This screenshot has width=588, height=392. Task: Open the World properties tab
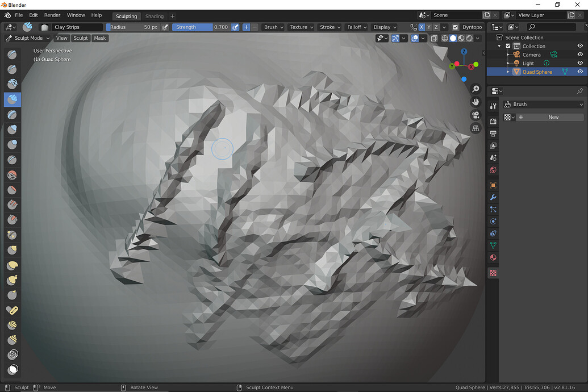[x=493, y=170]
